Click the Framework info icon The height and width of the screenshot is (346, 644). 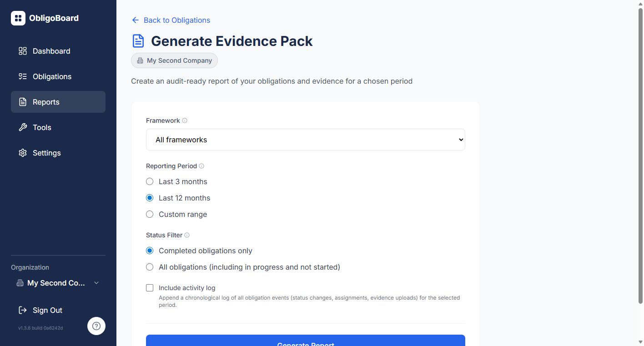coord(185,120)
